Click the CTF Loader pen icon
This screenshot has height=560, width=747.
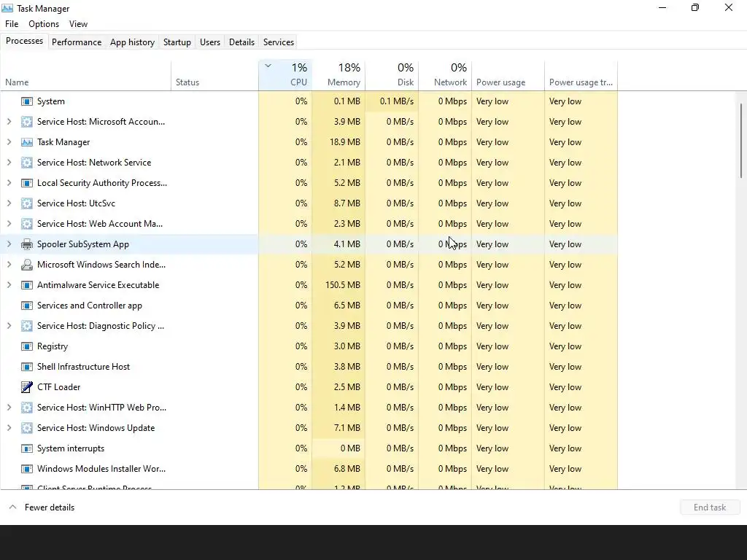click(x=27, y=387)
